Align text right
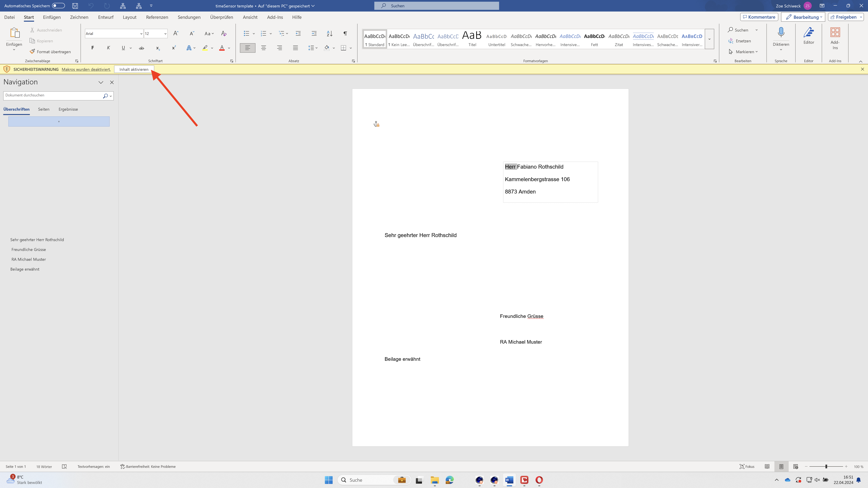Image resolution: width=868 pixels, height=488 pixels. pyautogui.click(x=279, y=48)
